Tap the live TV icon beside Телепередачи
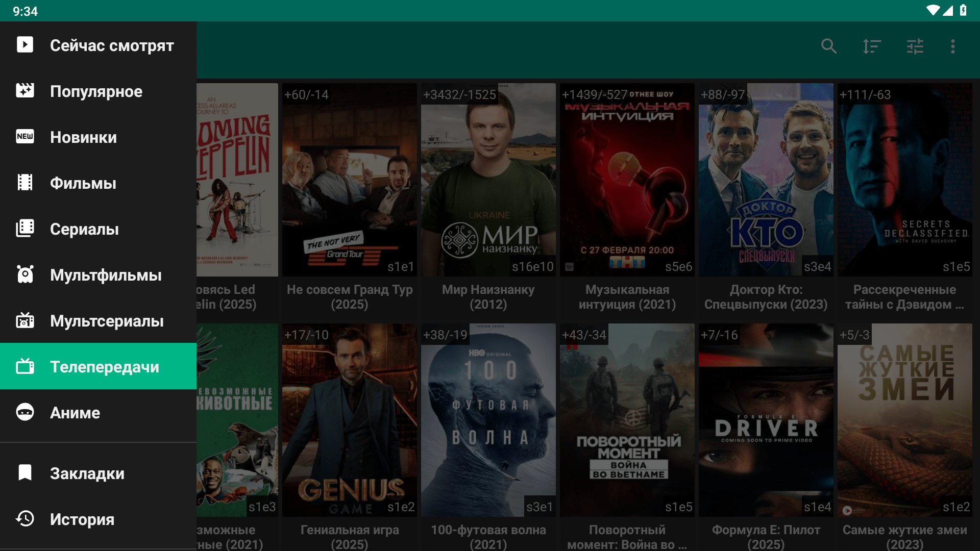Viewport: 980px width, 551px height. [25, 366]
